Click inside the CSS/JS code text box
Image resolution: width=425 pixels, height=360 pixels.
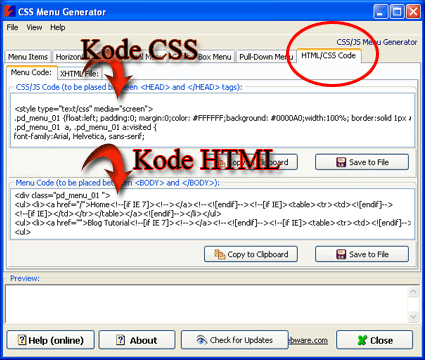pos(213,120)
